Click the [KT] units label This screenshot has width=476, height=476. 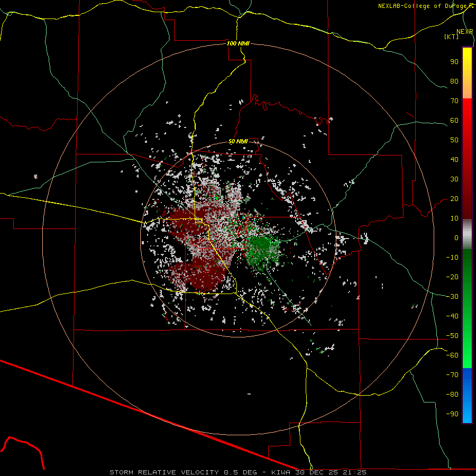[x=451, y=36]
